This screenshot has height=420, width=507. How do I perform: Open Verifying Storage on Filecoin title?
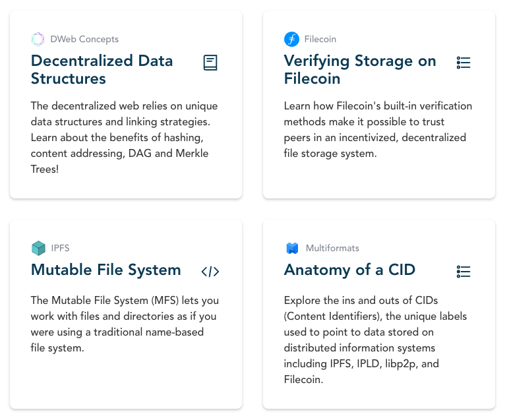(x=359, y=69)
